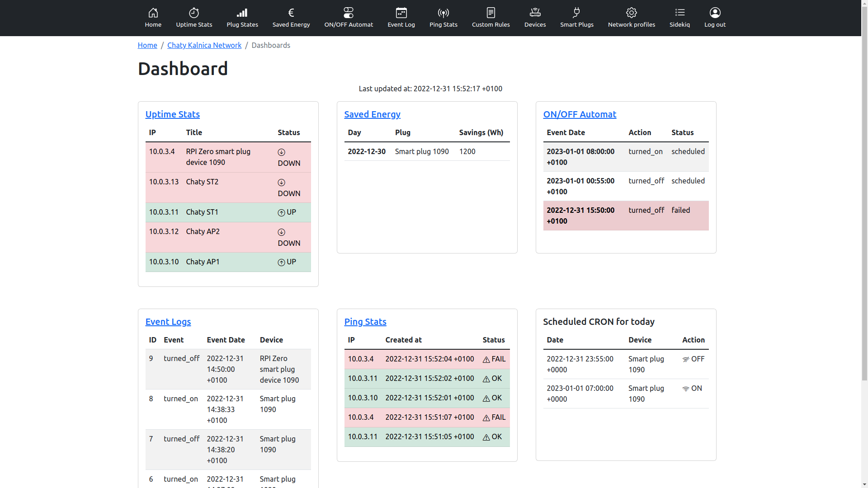Open Uptime Stats stopwatch icon

click(194, 13)
